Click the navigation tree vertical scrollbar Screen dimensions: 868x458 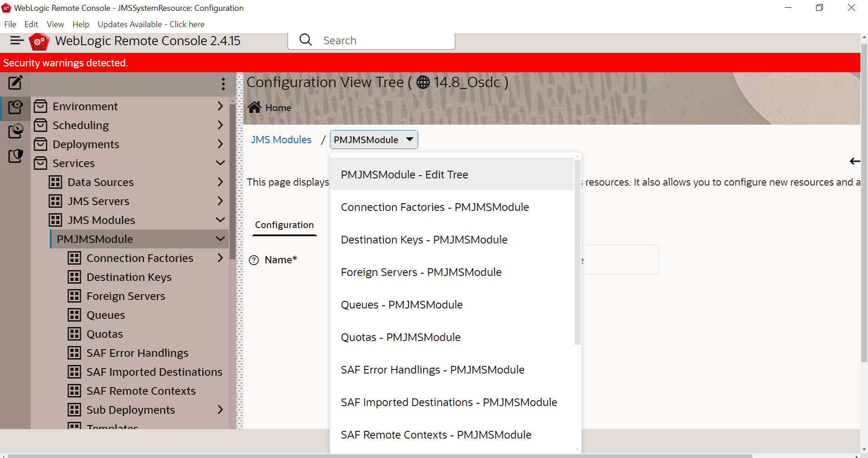point(232,182)
